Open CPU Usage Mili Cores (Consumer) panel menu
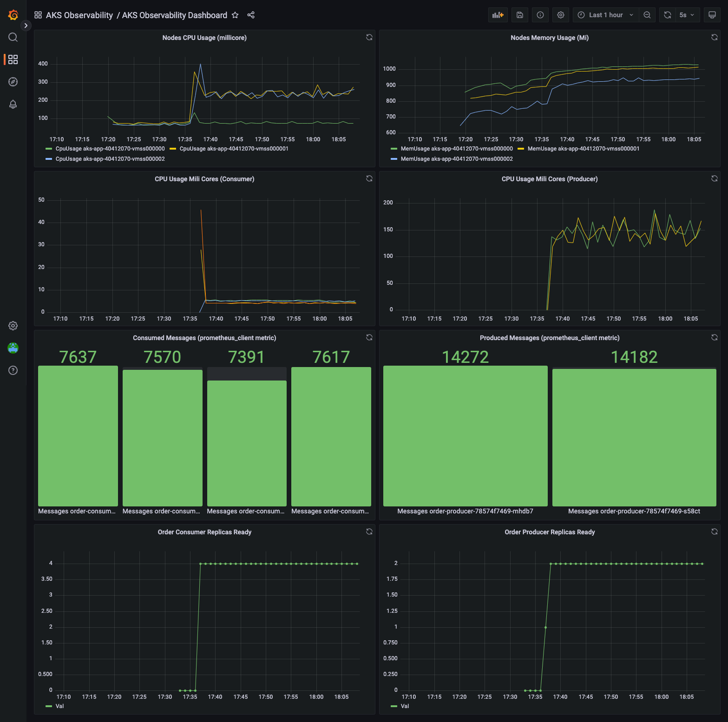This screenshot has width=728, height=722. (204, 179)
